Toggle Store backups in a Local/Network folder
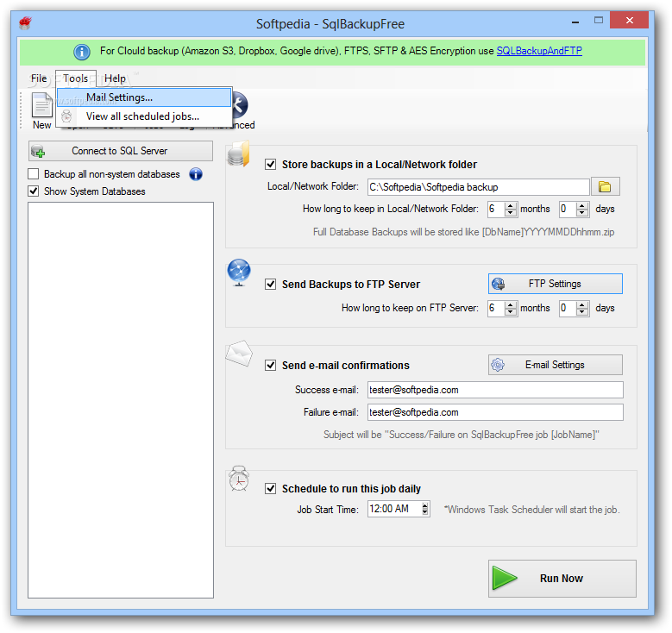This screenshot has width=672, height=633. click(270, 164)
